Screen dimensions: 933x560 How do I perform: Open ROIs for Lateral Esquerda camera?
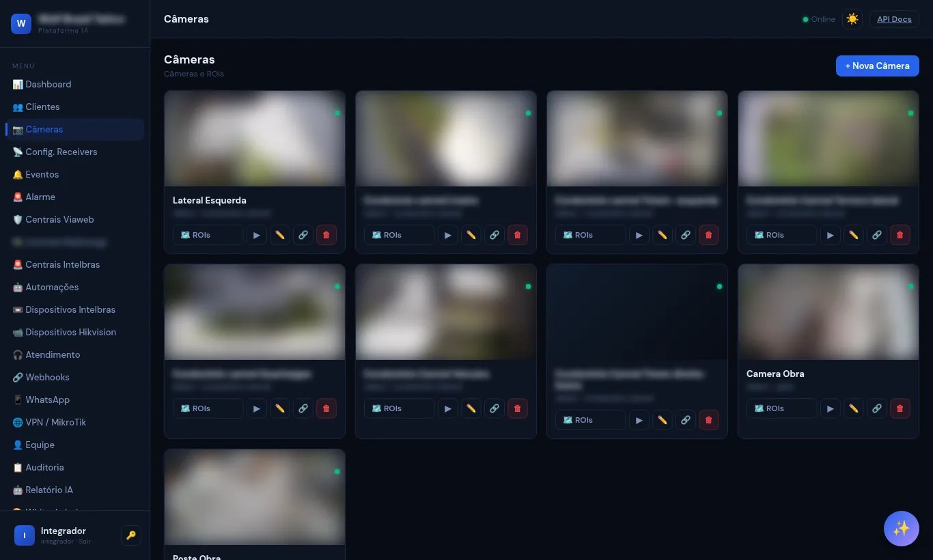click(x=208, y=235)
